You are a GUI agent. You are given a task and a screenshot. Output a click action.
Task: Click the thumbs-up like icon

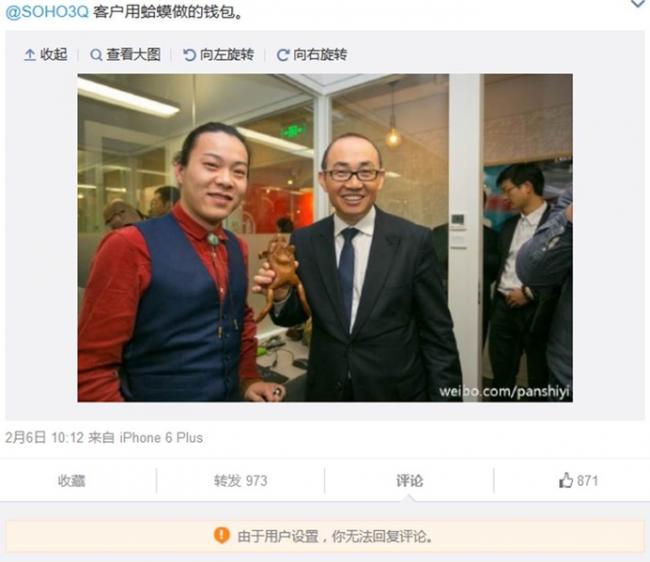(x=566, y=480)
